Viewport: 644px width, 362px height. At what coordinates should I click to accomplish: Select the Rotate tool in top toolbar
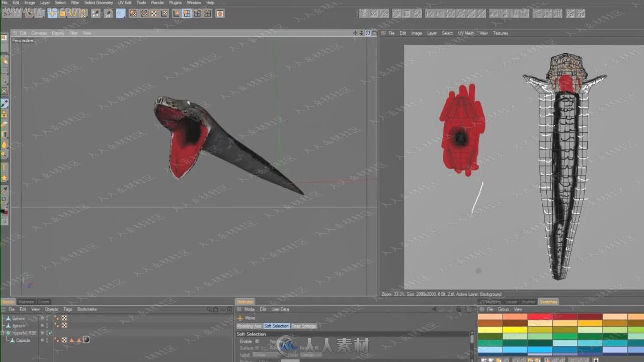tap(73, 14)
